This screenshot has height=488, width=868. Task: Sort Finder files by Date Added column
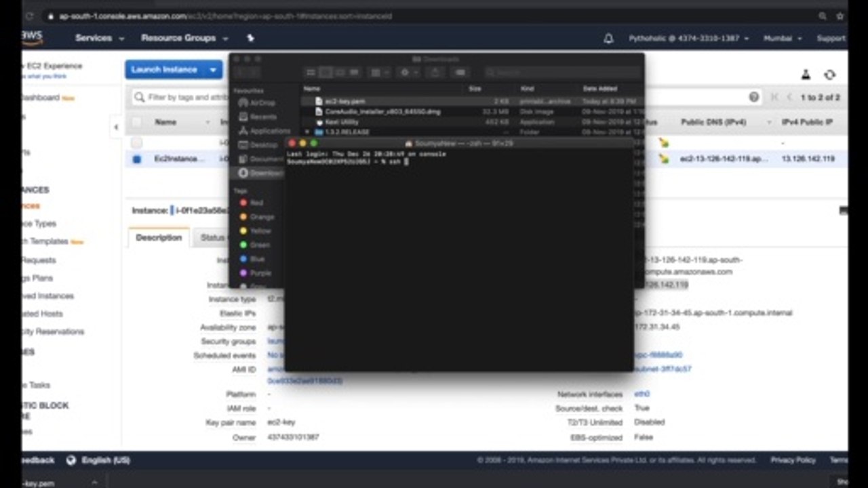(x=600, y=89)
